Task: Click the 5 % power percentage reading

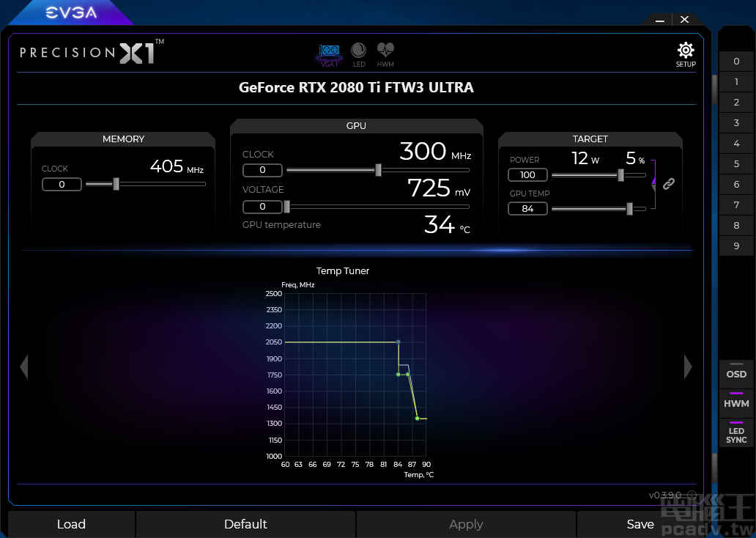Action: tap(635, 158)
